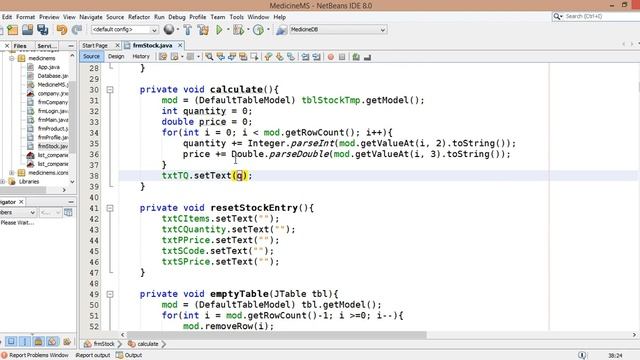Run the project with green arrow
The height and width of the screenshot is (360, 640).
[219, 30]
